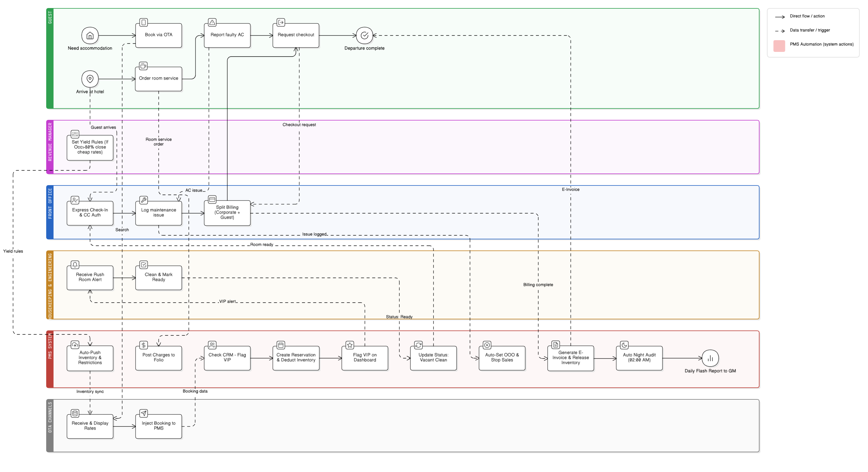The width and height of the screenshot is (868, 472).
Task: Click the bar chart Daily Flash Report icon
Action: [710, 358]
